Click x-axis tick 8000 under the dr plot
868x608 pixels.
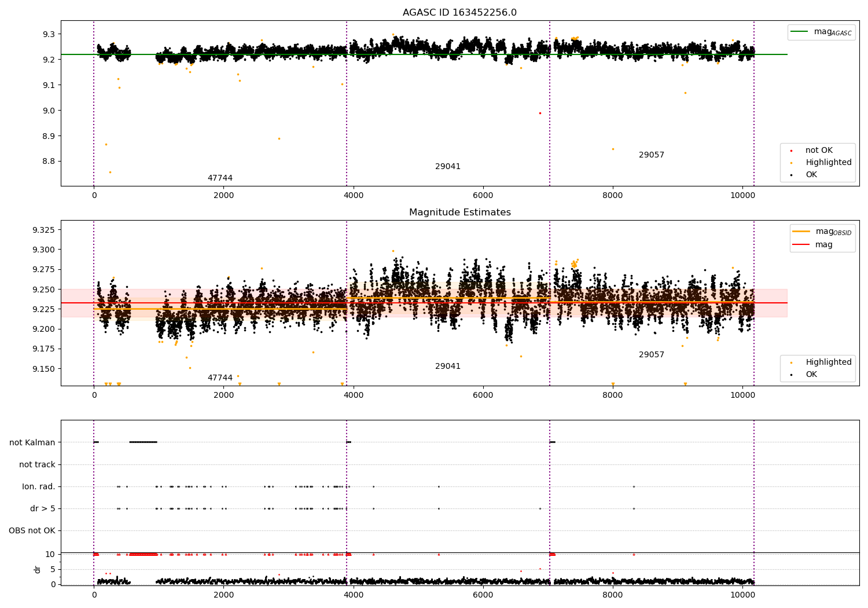(613, 594)
